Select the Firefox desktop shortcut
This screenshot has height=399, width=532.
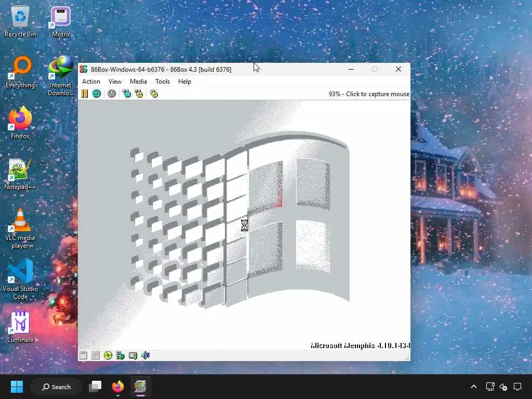coord(20,123)
